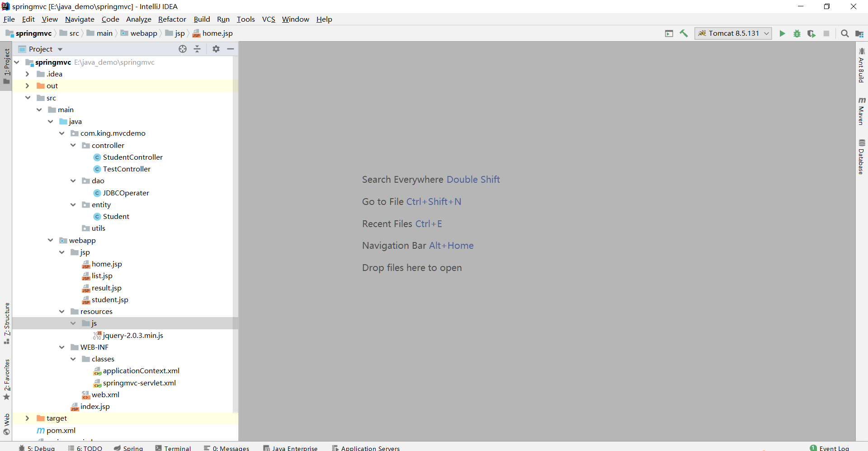Trigger Go to File via the Ctrl+Shift+N link
The height and width of the screenshot is (451, 868).
tap(434, 202)
